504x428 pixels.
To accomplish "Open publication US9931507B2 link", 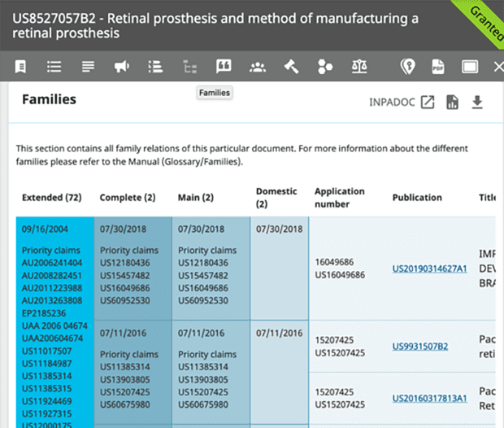I will click(x=419, y=347).
